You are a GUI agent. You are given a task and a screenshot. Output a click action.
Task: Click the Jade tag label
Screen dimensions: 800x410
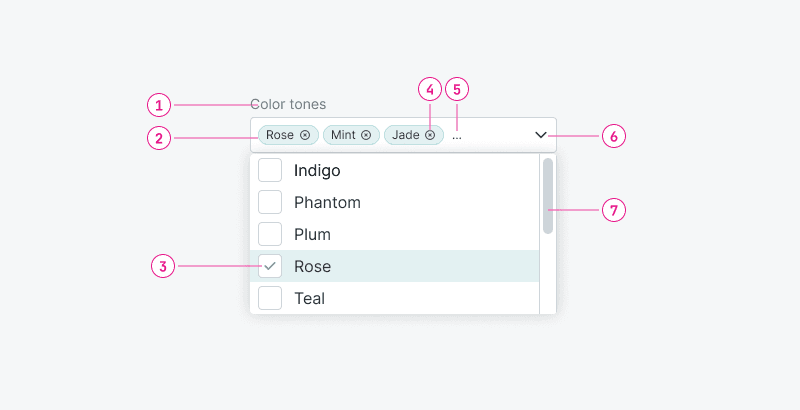coord(406,135)
